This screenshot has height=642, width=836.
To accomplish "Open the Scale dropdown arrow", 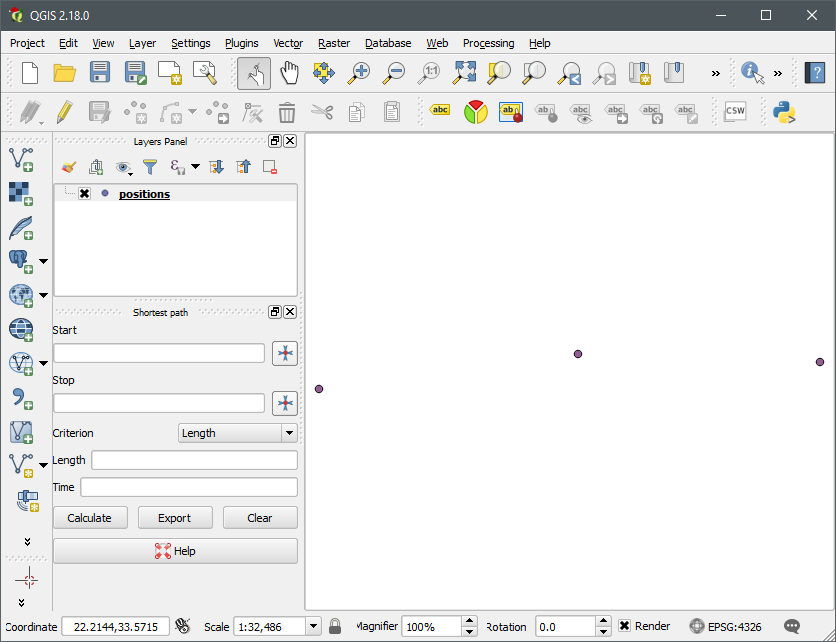I will tap(314, 626).
